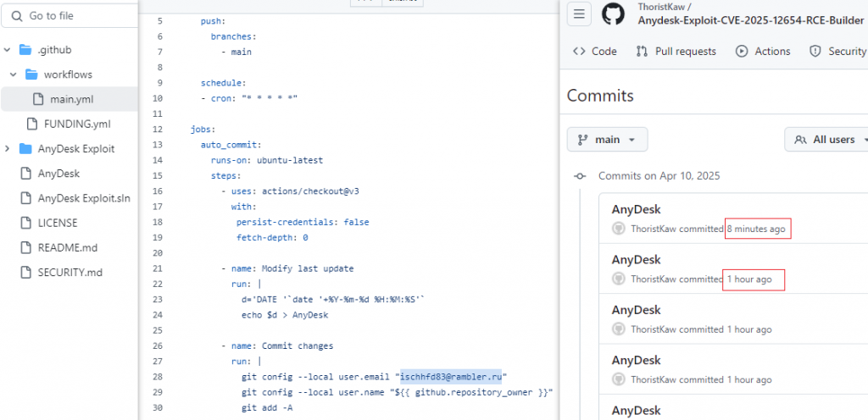
Task: Open the All users filter dropdown
Action: coord(826,140)
